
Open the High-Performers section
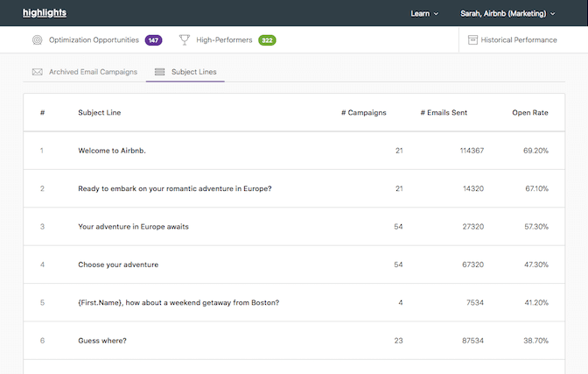(224, 40)
